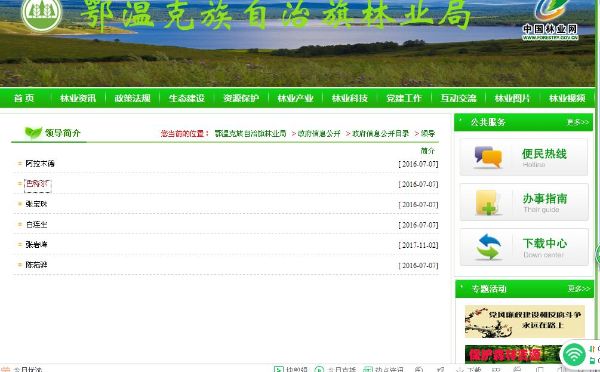Click 政府信息公开 in breadcrumb

coord(319,134)
